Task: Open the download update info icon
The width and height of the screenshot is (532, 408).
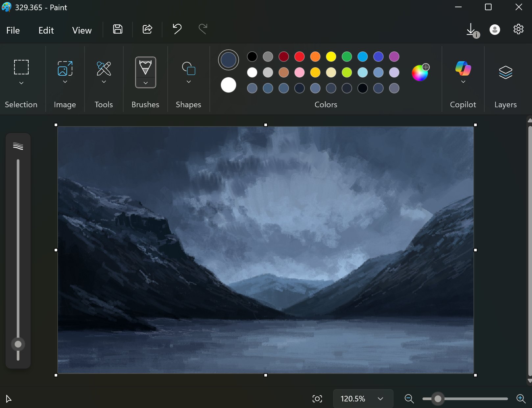Action: coord(472,30)
